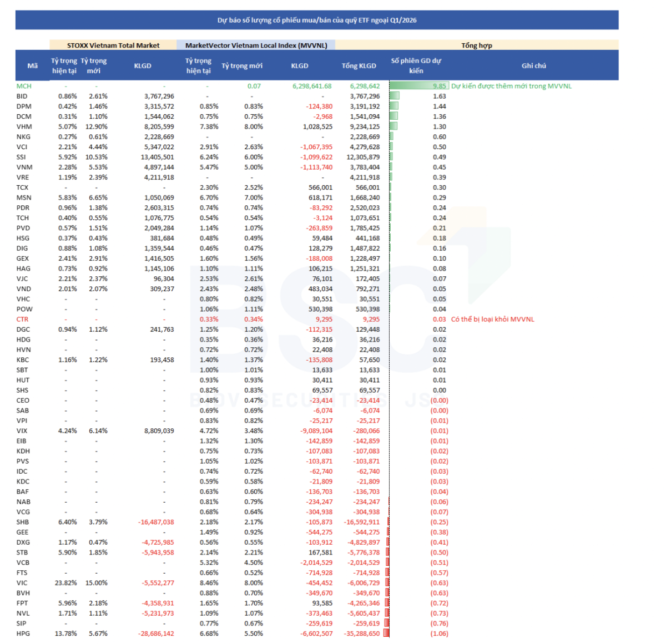
Task: Select the STOXX Vietnam Total Market group header
Action: 113,45
